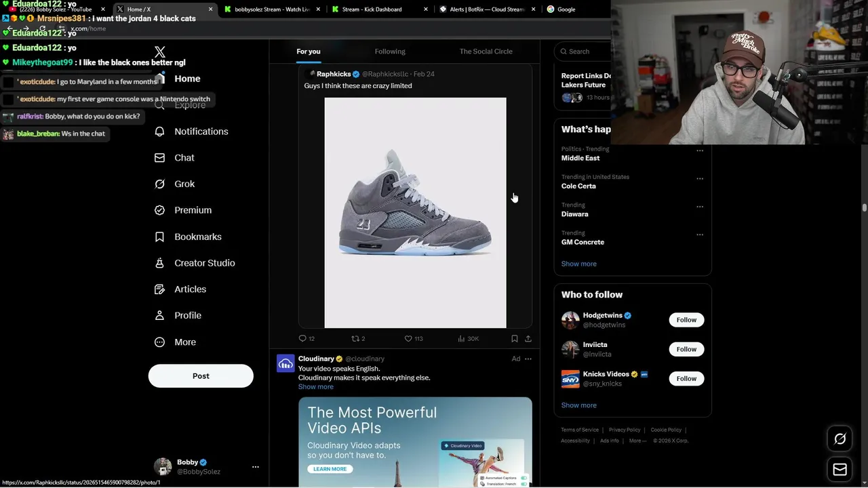The image size is (868, 488).
Task: Like the Raphkicks post heart icon
Action: click(408, 338)
